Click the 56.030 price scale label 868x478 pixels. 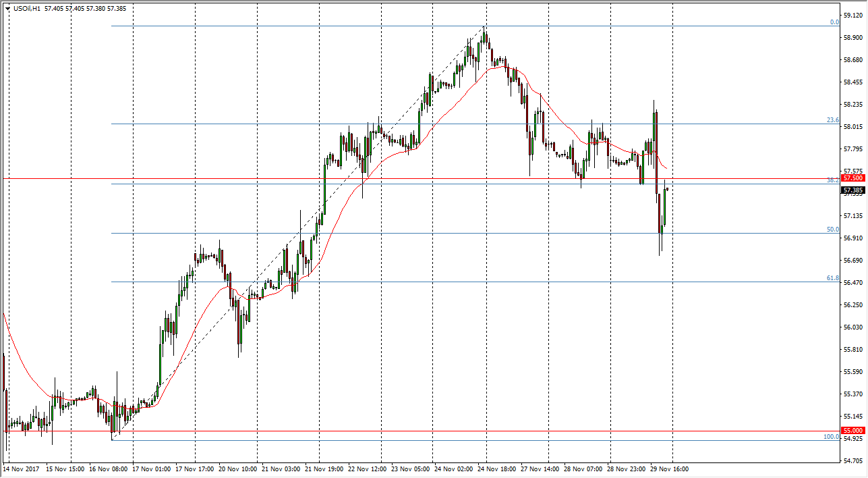tap(853, 327)
